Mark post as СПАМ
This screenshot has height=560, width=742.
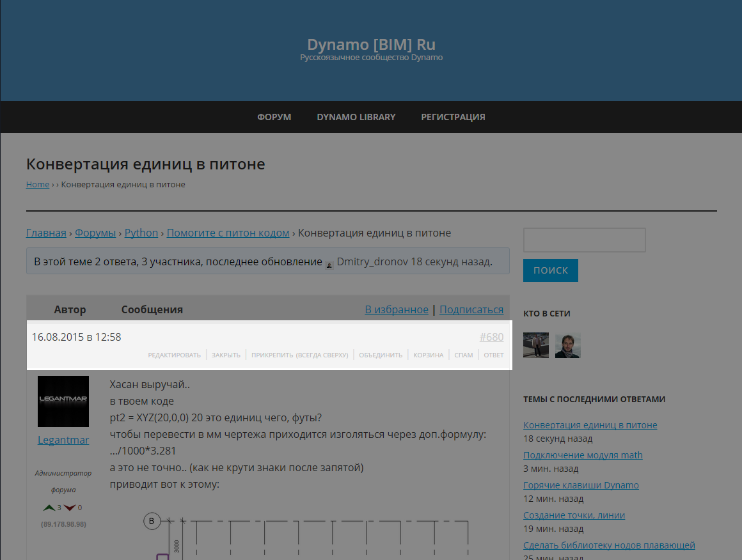(x=463, y=355)
